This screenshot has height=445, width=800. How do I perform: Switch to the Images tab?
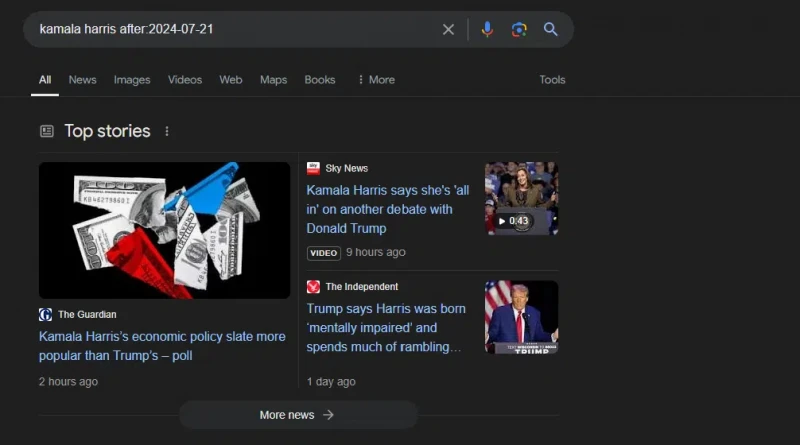pos(132,80)
